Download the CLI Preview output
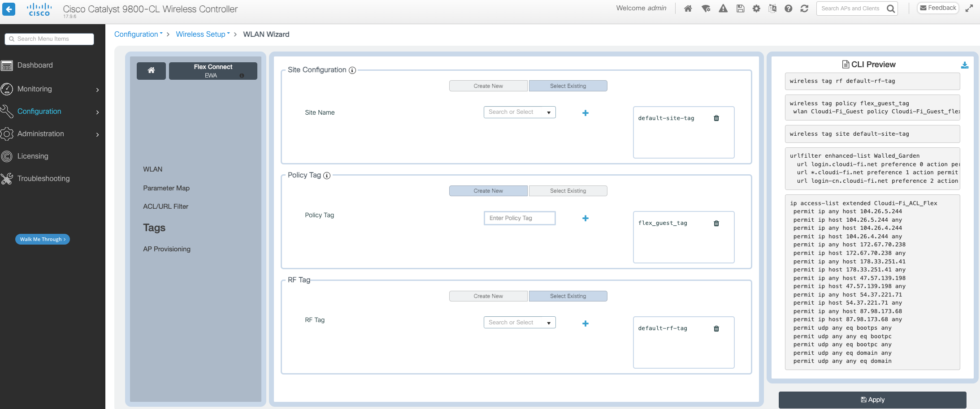This screenshot has height=409, width=980. click(x=965, y=65)
